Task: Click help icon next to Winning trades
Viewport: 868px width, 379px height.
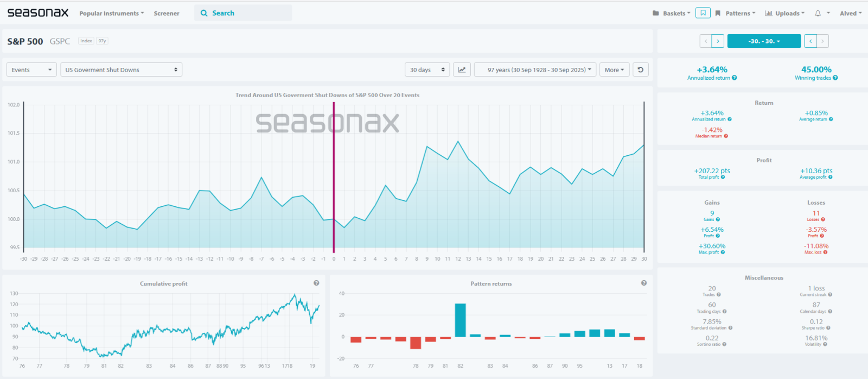Action: coord(835,78)
